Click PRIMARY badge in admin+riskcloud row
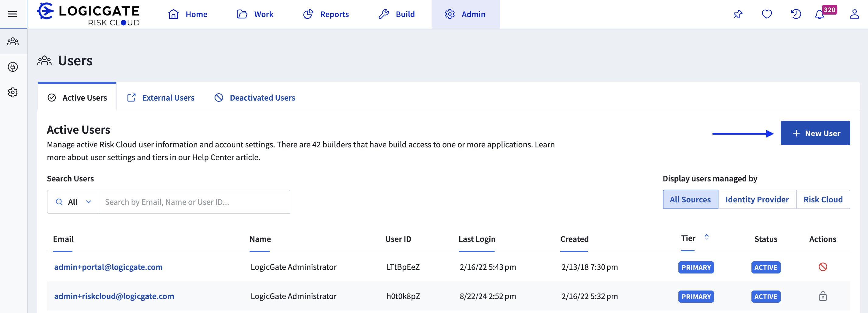Image resolution: width=868 pixels, height=313 pixels. point(696,297)
